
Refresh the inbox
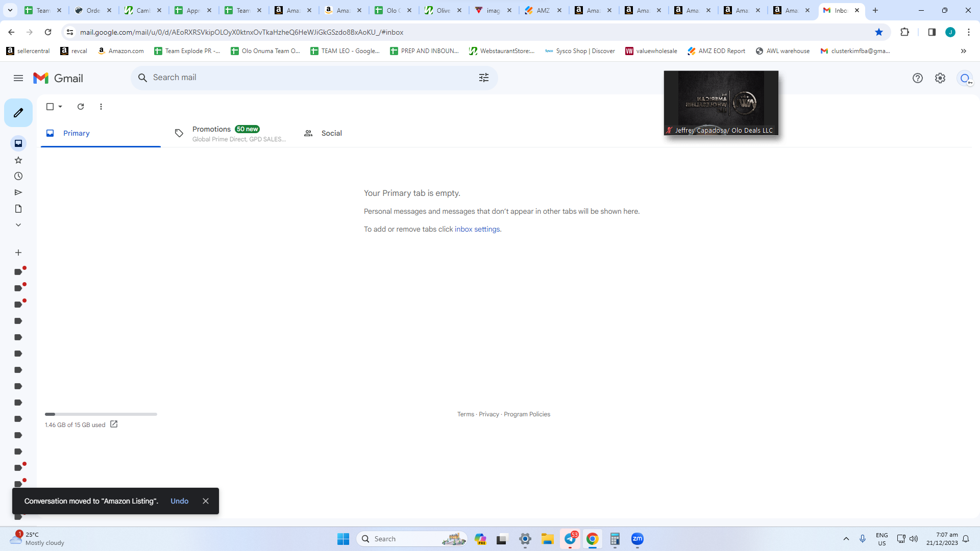pos(81,107)
